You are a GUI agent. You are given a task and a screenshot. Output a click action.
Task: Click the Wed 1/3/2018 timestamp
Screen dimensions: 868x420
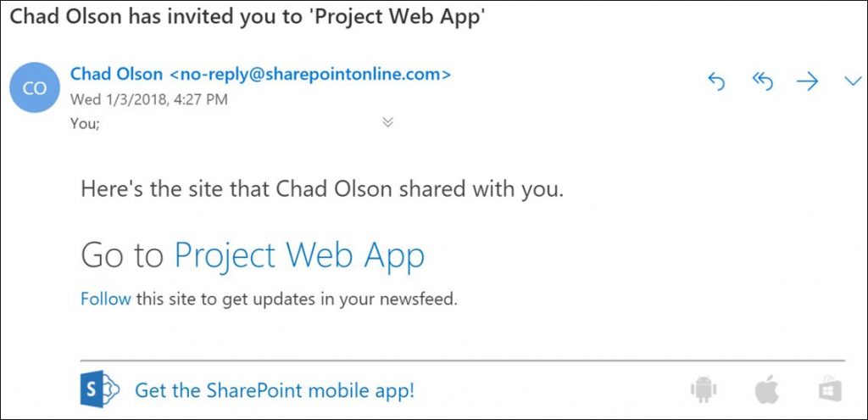[x=149, y=100]
